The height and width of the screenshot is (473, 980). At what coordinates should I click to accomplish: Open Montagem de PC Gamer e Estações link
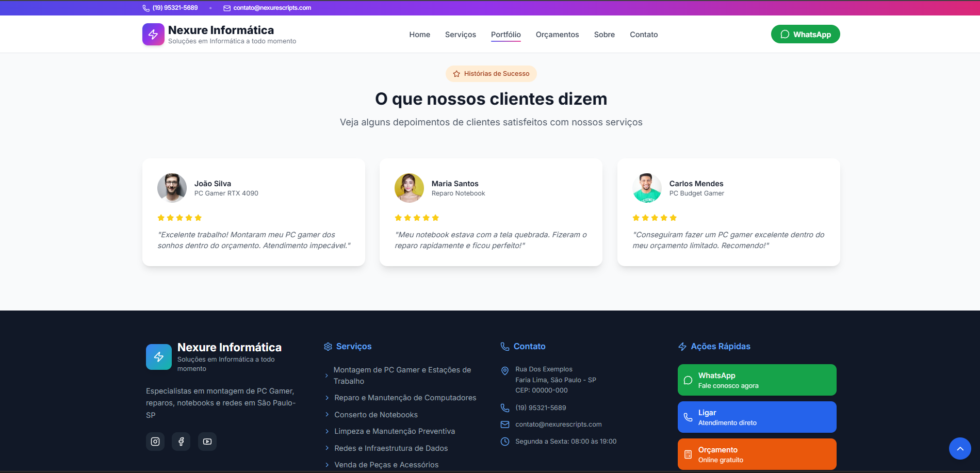[x=402, y=376]
